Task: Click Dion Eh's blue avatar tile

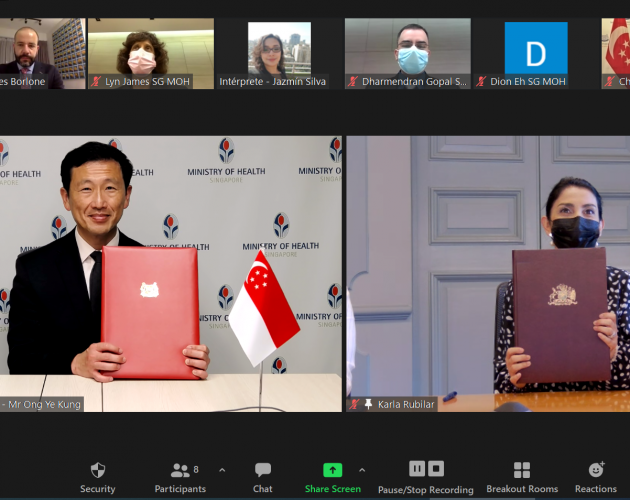Action: (x=535, y=48)
